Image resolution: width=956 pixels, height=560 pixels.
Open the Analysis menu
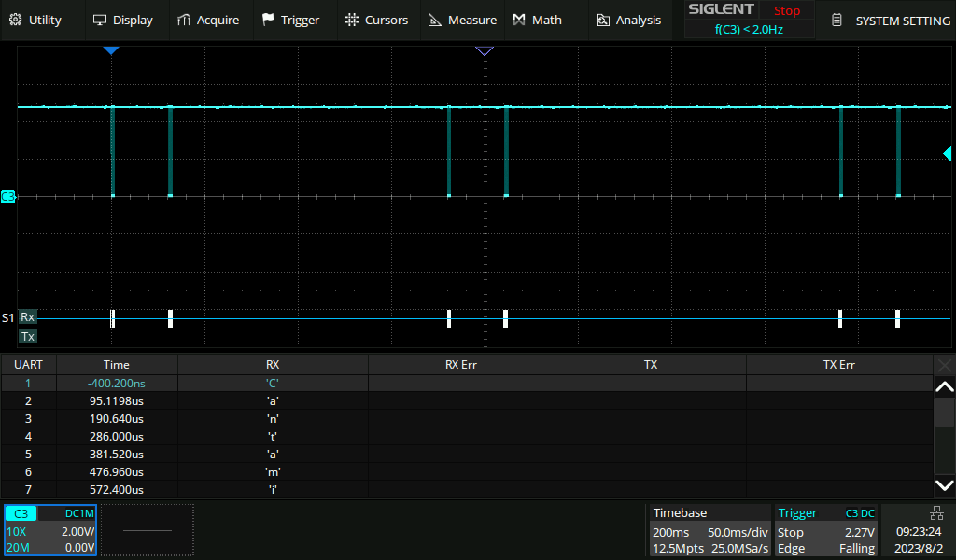click(628, 20)
